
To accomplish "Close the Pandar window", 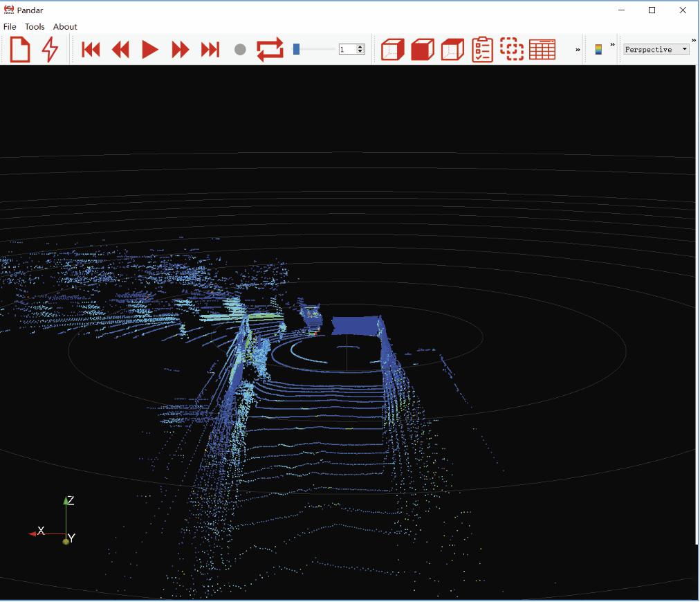I will [683, 10].
